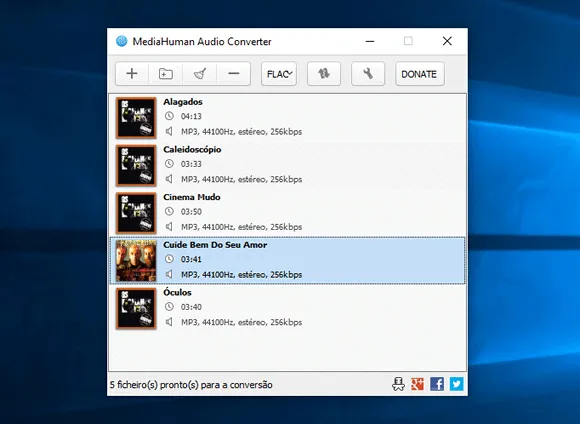This screenshot has width=580, height=424.
Task: Start conversion with the arrows icon
Action: [324, 74]
